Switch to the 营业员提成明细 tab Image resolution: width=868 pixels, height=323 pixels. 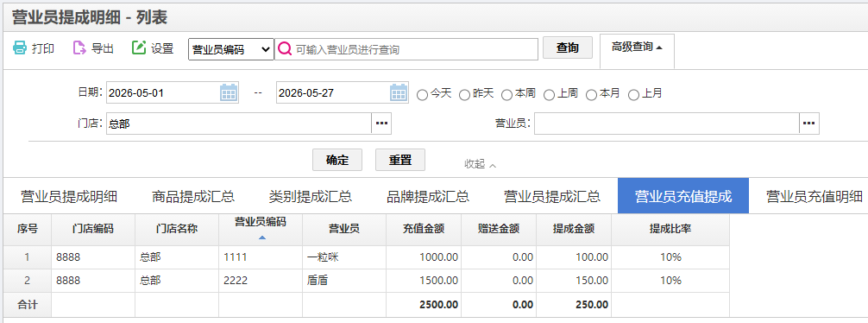tap(69, 196)
